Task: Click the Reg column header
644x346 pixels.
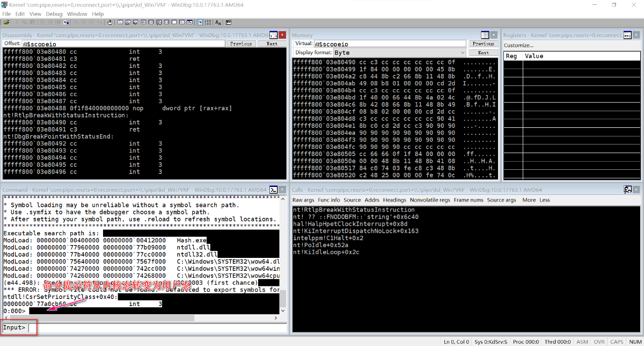Action: (x=513, y=56)
